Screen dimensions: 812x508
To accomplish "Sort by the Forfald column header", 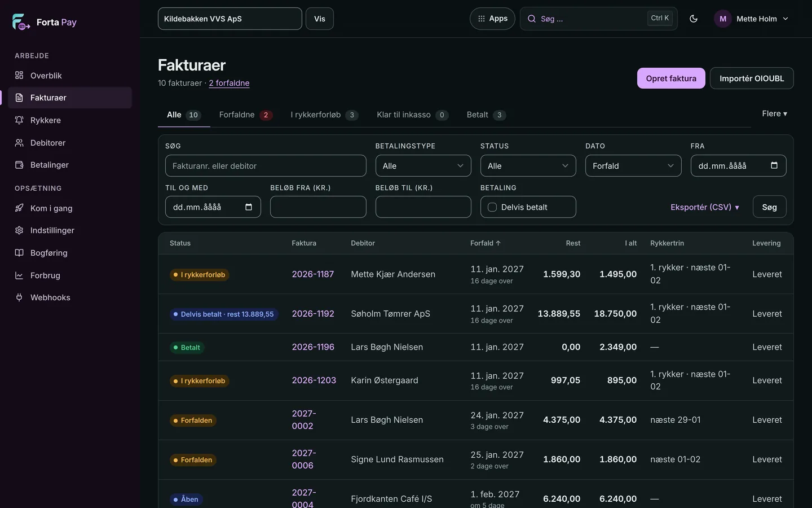I will tap(486, 243).
